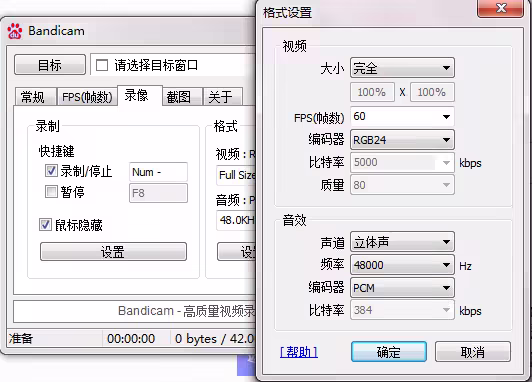
Task: Click the 暂停 hotkey field F8
Action: (x=158, y=193)
